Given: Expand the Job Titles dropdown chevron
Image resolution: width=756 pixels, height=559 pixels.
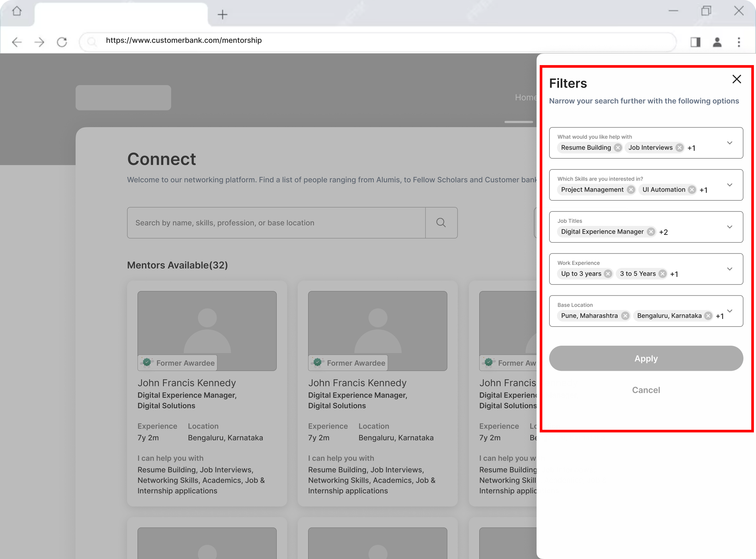Looking at the screenshot, I should [x=729, y=227].
